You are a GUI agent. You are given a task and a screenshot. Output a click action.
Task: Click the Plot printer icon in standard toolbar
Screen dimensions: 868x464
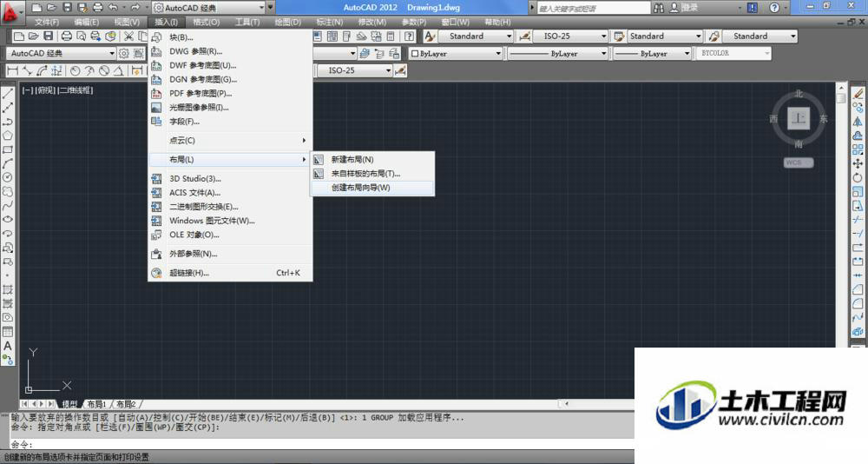coord(67,36)
